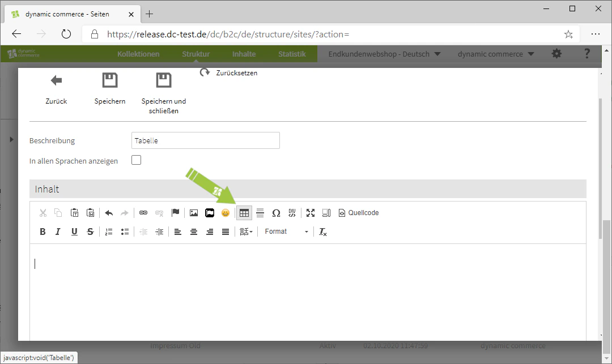Insert an image via picture icon
This screenshot has width=612, height=364.
(x=194, y=213)
